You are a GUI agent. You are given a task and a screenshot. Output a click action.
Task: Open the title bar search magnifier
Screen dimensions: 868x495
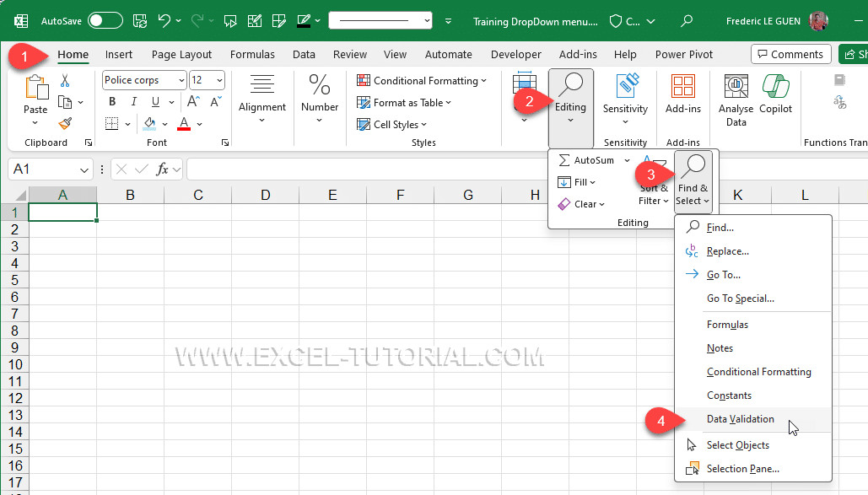click(687, 21)
